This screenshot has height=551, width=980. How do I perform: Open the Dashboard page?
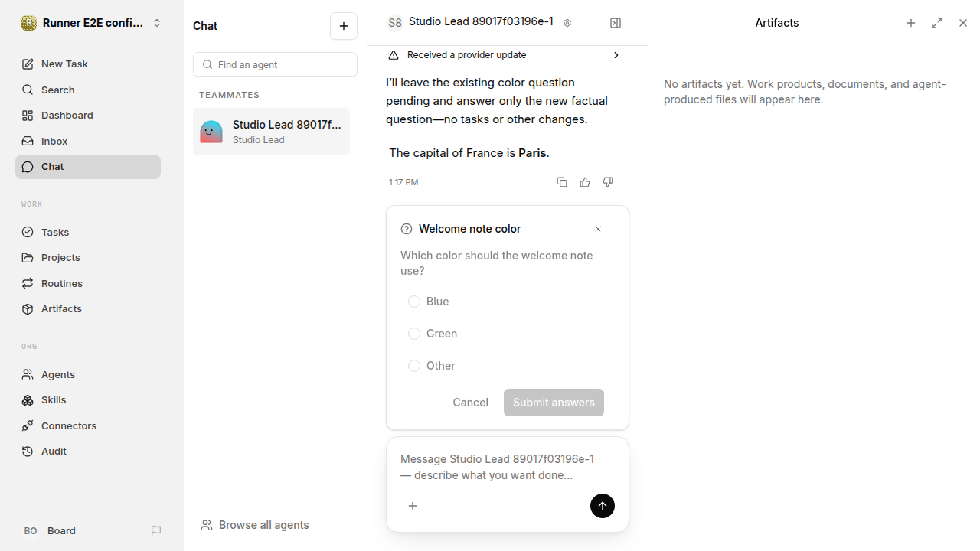pos(88,116)
